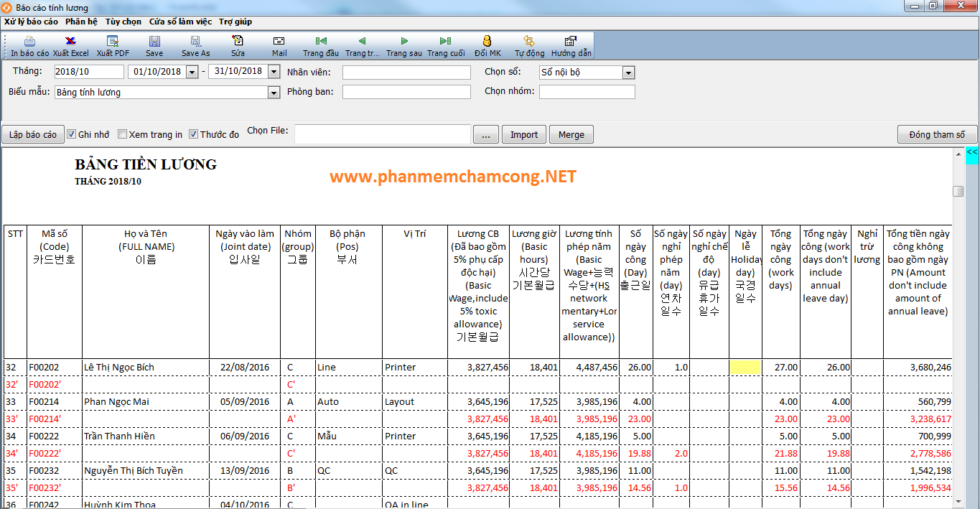Toggle the Thước đo checkbox
The width and height of the screenshot is (980, 509).
(194, 134)
